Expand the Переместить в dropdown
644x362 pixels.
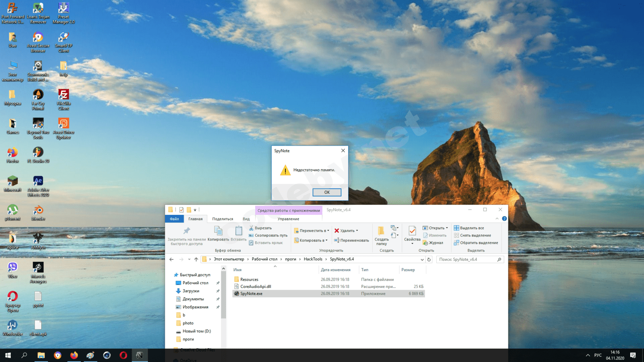tap(328, 231)
